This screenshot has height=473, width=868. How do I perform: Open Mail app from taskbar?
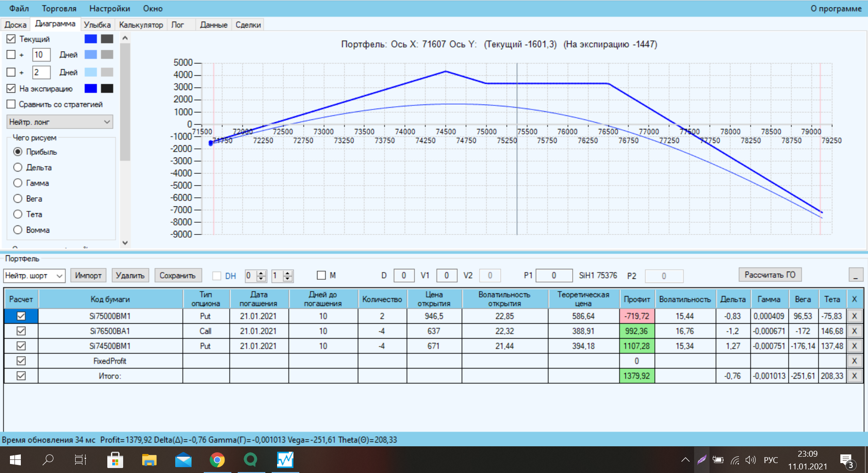[x=183, y=460]
